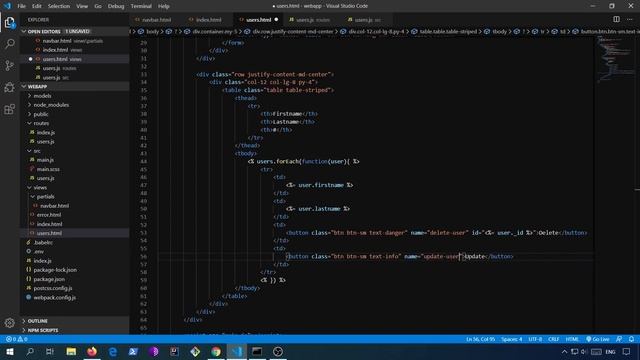Click the code minimap preview
The image size is (640, 360).
(x=615, y=60)
